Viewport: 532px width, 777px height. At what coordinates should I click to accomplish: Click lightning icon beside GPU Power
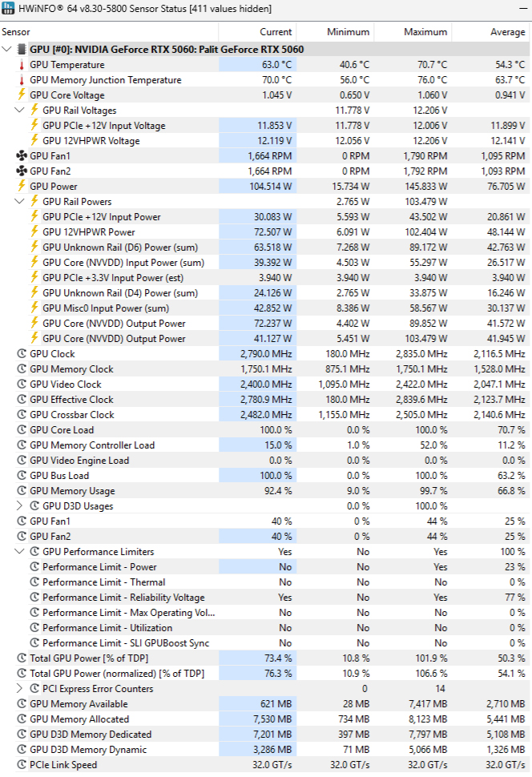22,186
